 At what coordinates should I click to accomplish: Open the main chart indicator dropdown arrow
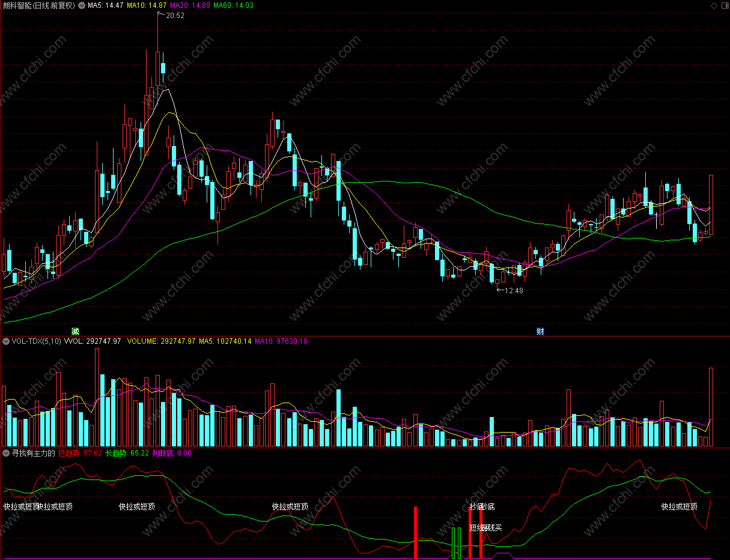(x=82, y=5)
